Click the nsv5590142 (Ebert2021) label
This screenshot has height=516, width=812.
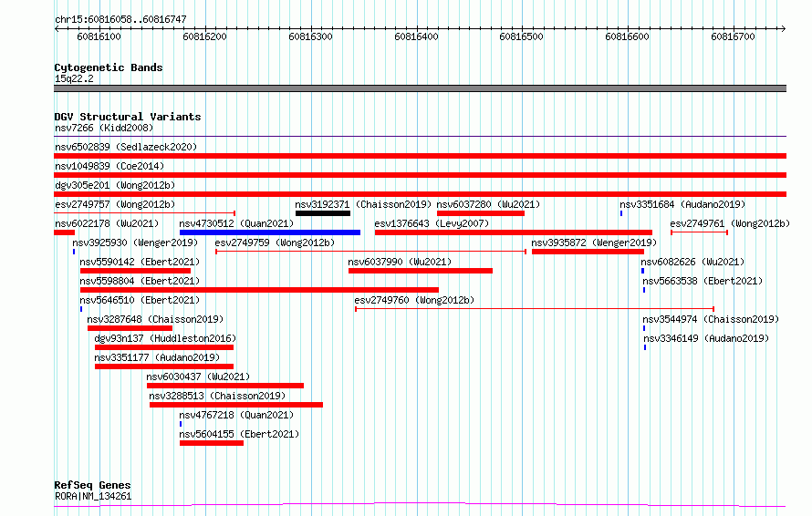[x=140, y=262]
